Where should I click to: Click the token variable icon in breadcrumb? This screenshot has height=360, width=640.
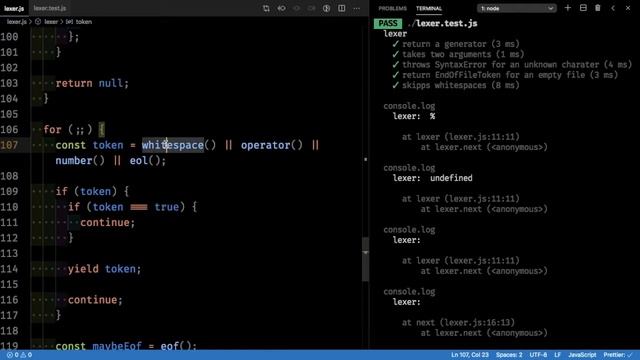[69, 22]
